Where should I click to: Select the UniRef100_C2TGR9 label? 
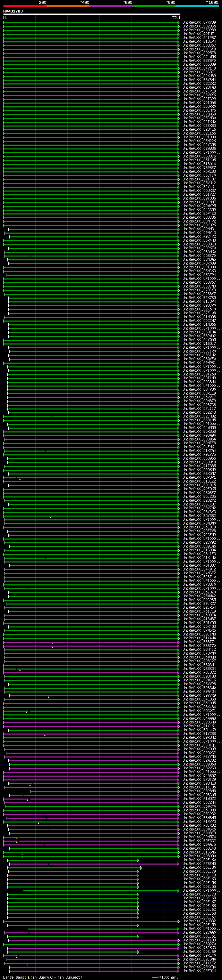pyautogui.click(x=199, y=99)
